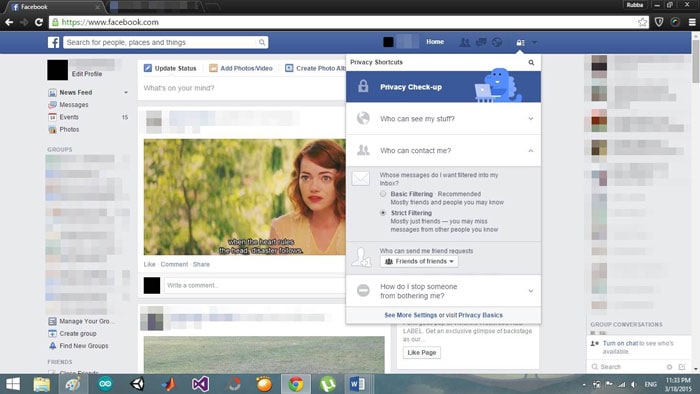Open Visual Studio from taskbar
Image resolution: width=700 pixels, height=394 pixels.
(x=200, y=384)
